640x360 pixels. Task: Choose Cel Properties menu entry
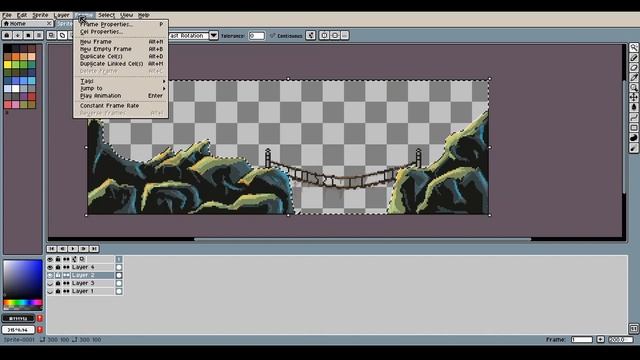(x=121, y=31)
